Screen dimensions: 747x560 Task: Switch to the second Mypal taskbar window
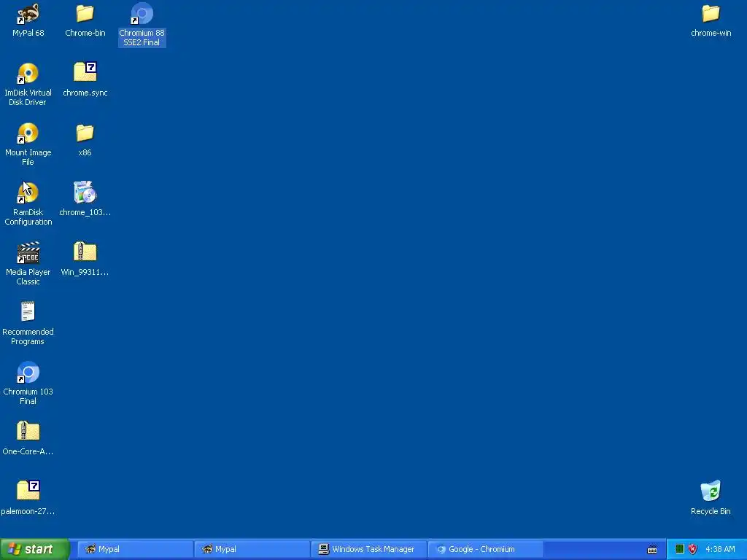252,549
